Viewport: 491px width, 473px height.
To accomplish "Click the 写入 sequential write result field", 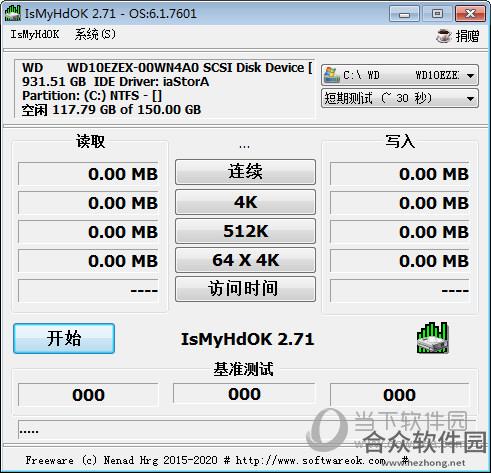I will (x=400, y=174).
